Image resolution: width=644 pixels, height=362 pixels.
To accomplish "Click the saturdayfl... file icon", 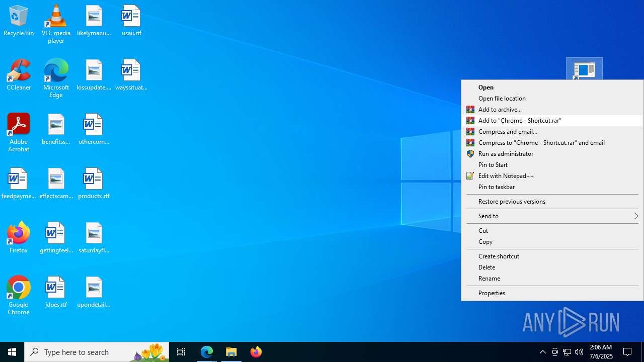I will [x=94, y=238].
